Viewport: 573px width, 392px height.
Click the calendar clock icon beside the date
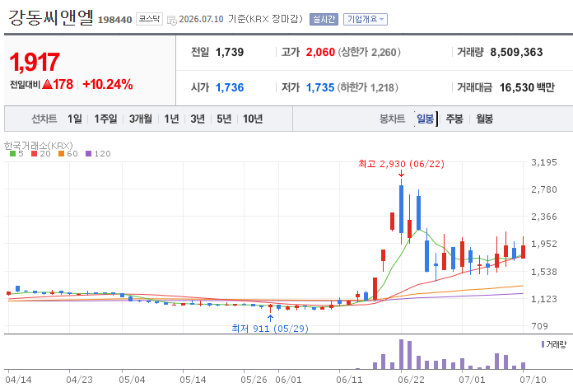[172, 20]
